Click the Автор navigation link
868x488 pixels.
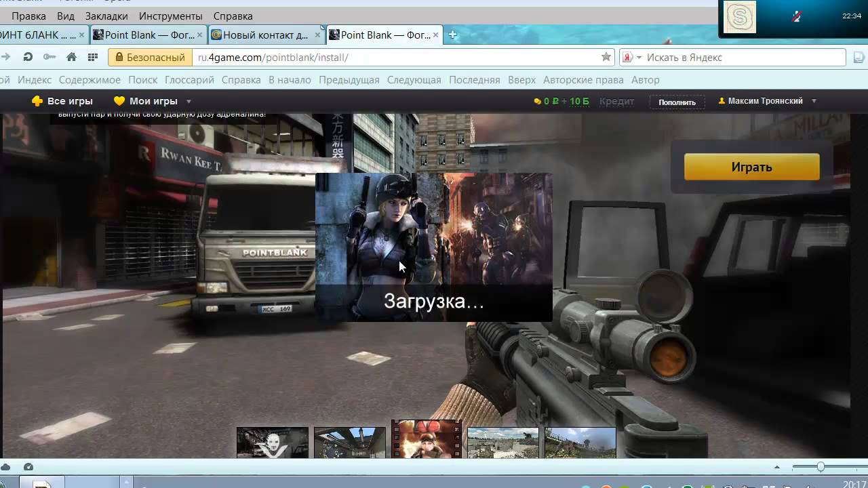(x=645, y=80)
